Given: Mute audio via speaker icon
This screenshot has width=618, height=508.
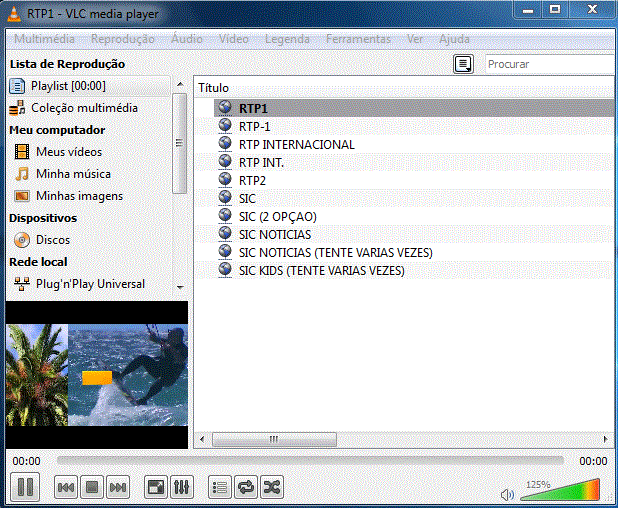Looking at the screenshot, I should pyautogui.click(x=507, y=494).
